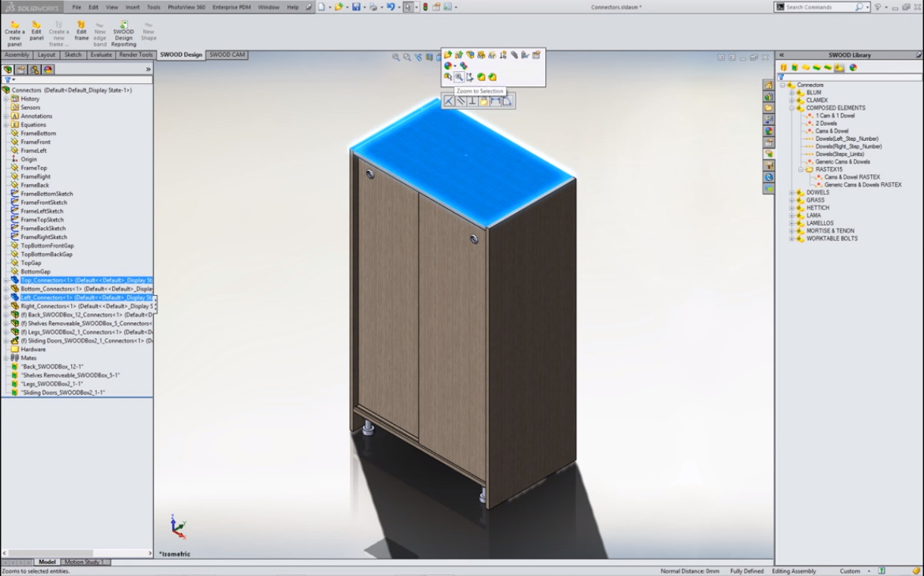Click the Save icon in the top toolbar
This screenshot has width=924, height=576.
(x=355, y=7)
